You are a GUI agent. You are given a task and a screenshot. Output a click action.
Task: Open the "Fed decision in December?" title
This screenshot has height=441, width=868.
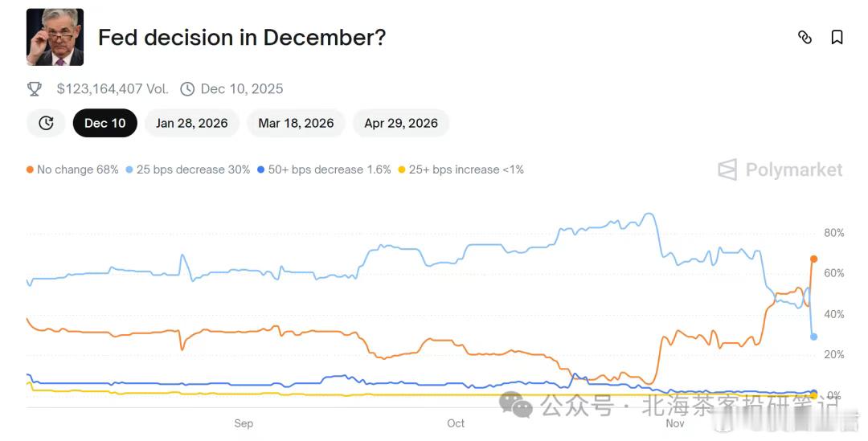(x=242, y=37)
